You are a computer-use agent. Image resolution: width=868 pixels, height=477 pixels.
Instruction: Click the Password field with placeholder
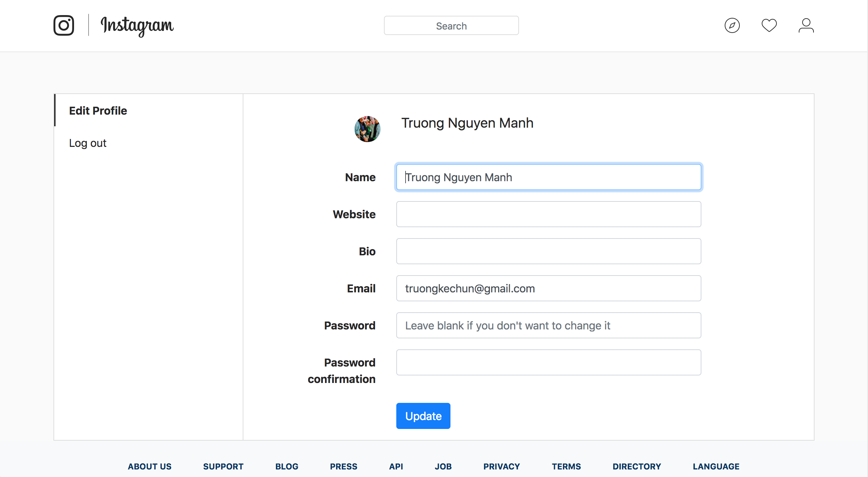pos(548,325)
